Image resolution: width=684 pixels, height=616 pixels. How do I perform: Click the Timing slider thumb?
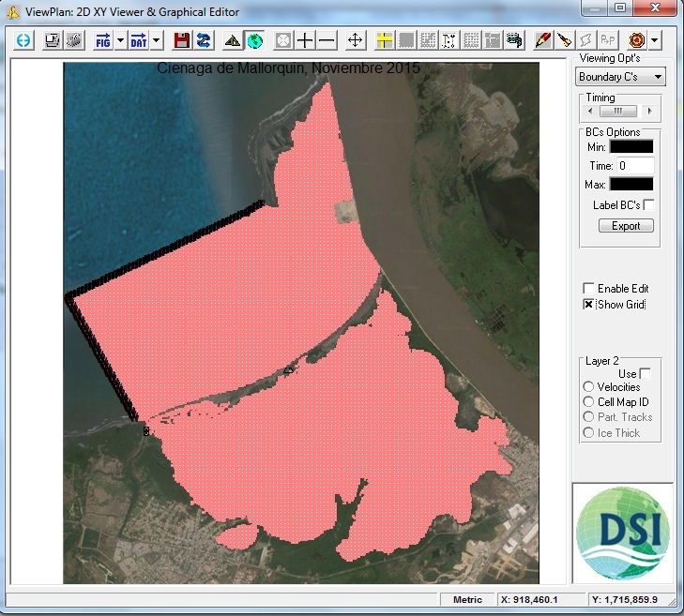618,112
